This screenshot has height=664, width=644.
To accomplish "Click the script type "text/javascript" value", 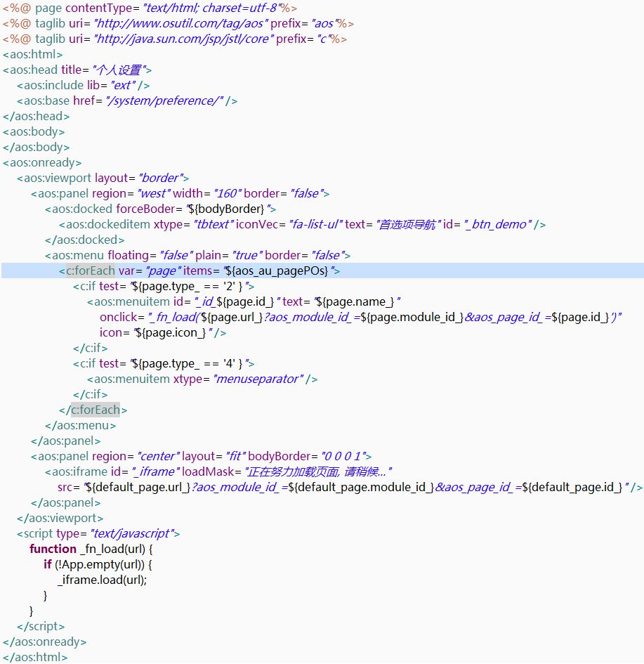I will (131, 533).
